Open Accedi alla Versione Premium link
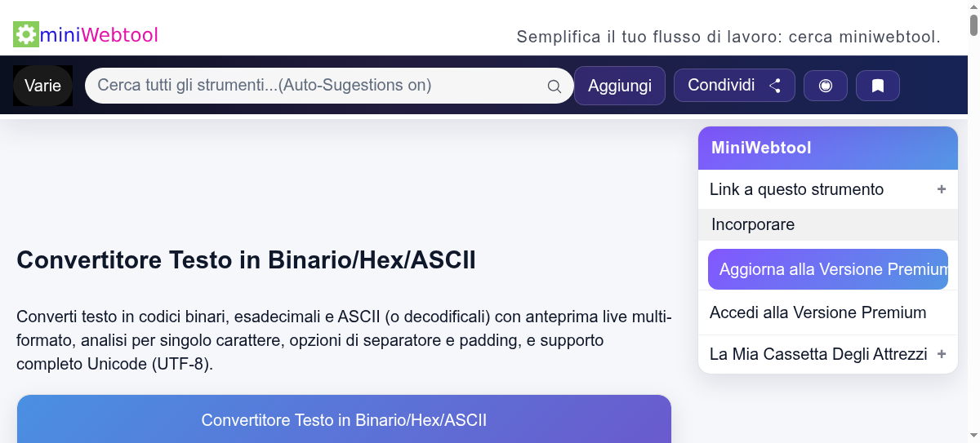This screenshot has height=443, width=980. (x=817, y=312)
